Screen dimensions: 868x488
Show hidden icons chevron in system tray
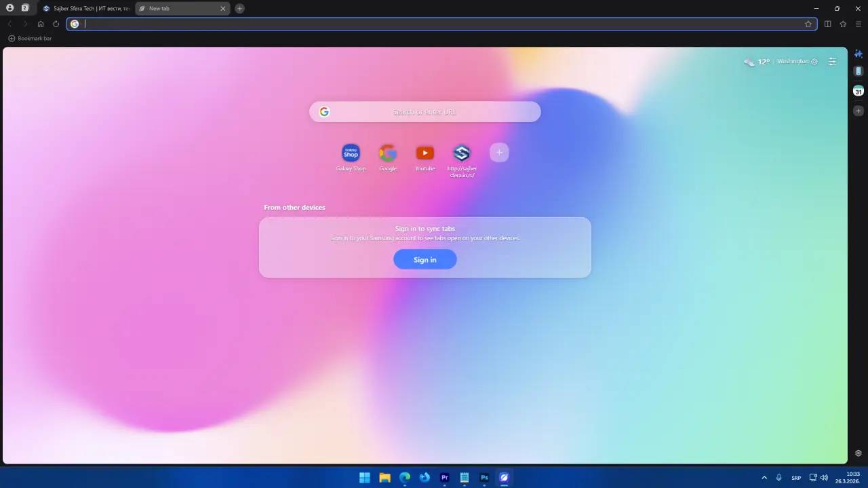pyautogui.click(x=764, y=478)
